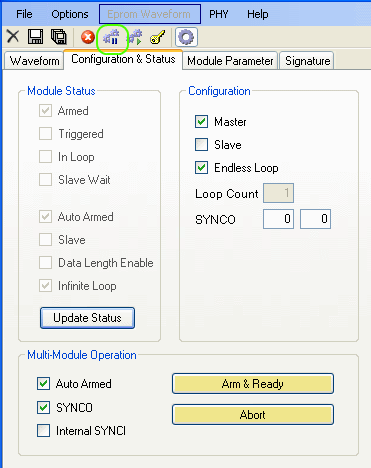Click Auto Armed checkbox in Module Status

[45, 216]
